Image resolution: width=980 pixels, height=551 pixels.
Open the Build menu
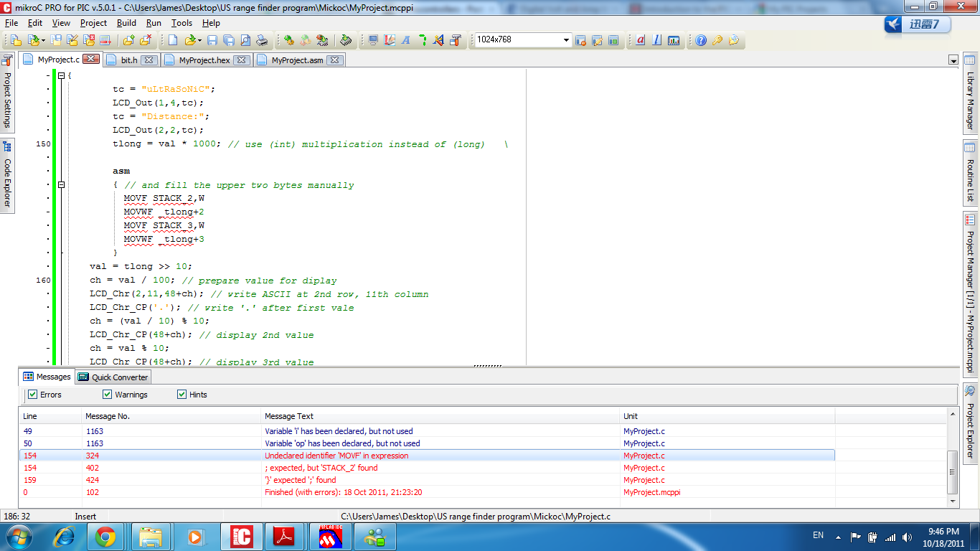pyautogui.click(x=126, y=23)
